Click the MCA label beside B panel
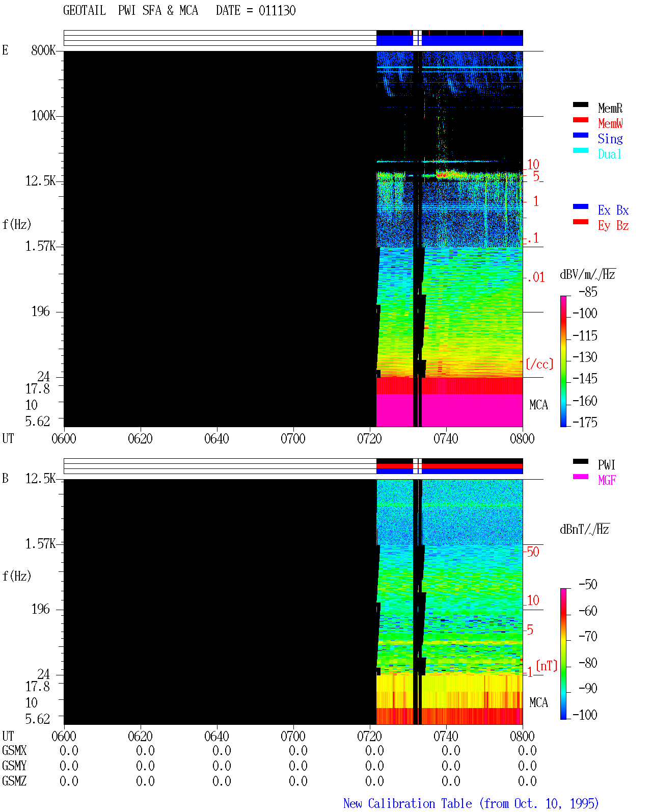The height and width of the screenshot is (812, 652). pyautogui.click(x=538, y=702)
